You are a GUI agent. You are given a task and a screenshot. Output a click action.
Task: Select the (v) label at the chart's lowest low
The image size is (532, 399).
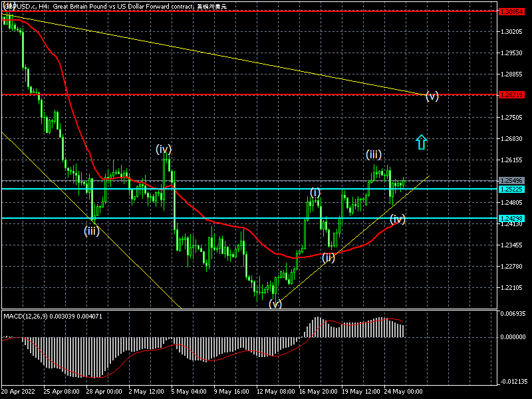[275, 304]
